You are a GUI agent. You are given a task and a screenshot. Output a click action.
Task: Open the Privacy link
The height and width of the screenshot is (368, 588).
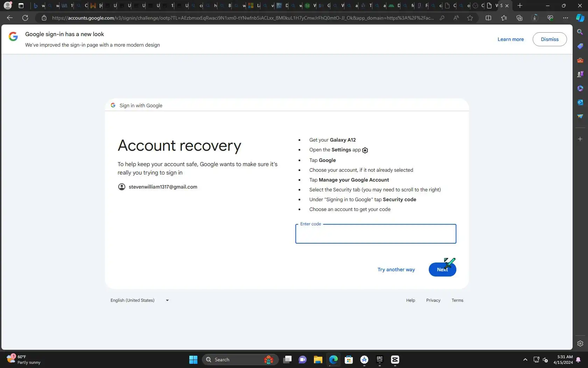click(x=433, y=300)
